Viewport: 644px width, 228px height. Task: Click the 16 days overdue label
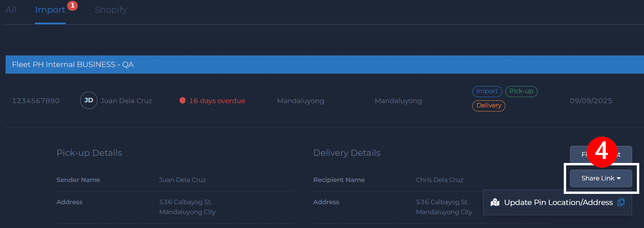(217, 101)
